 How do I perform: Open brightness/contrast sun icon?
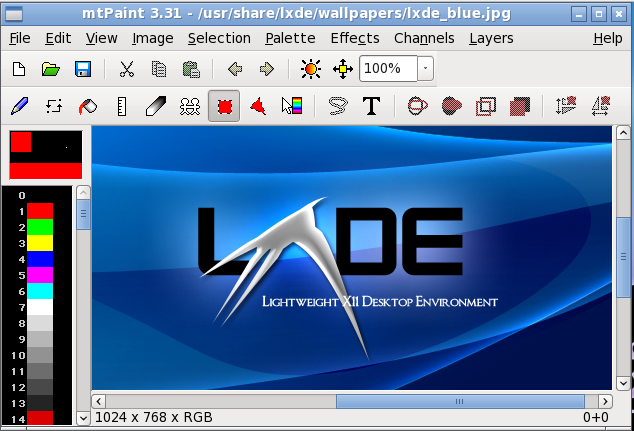(311, 69)
